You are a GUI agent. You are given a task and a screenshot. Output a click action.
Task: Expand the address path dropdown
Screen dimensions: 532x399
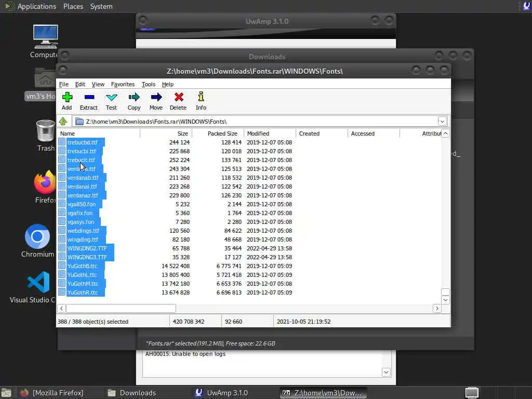[x=442, y=121]
